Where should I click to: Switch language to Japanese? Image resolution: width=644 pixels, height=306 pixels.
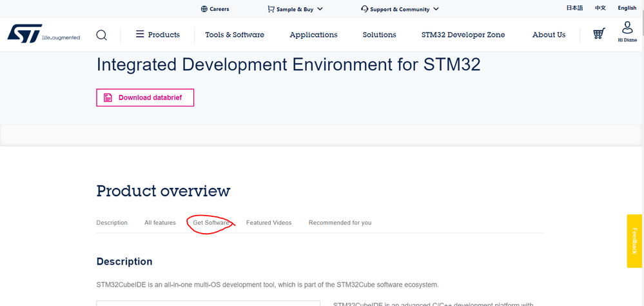(x=574, y=8)
